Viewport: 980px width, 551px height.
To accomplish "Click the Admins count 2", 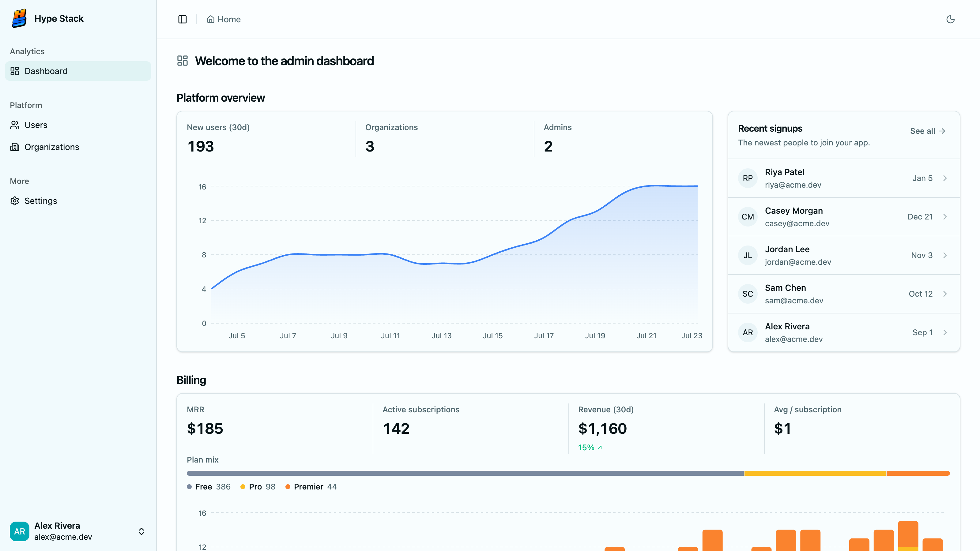I will pos(548,146).
